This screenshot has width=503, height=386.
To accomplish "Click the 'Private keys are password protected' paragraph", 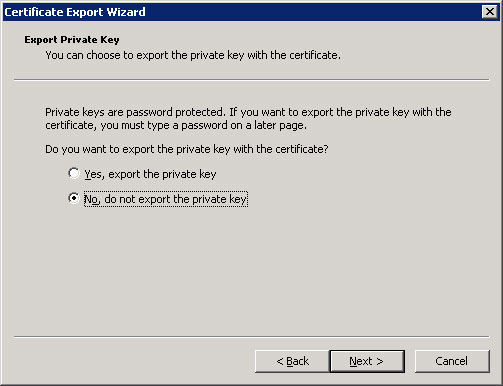I will 248,119.
